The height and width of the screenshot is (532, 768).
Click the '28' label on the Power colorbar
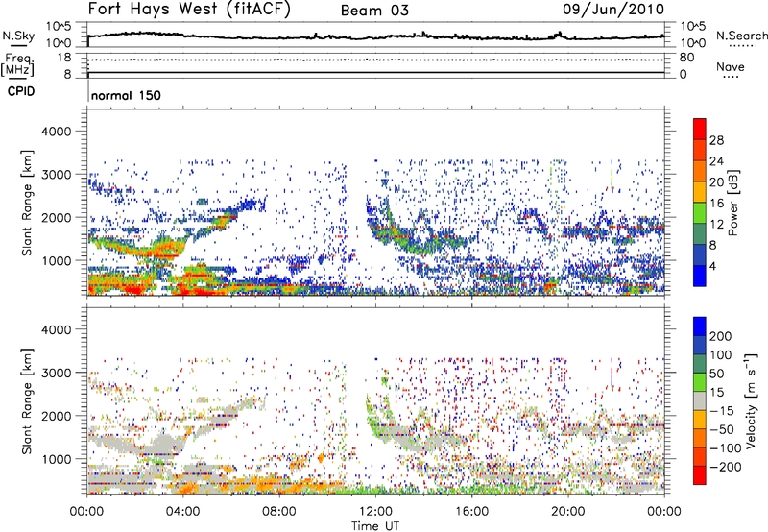[716, 140]
